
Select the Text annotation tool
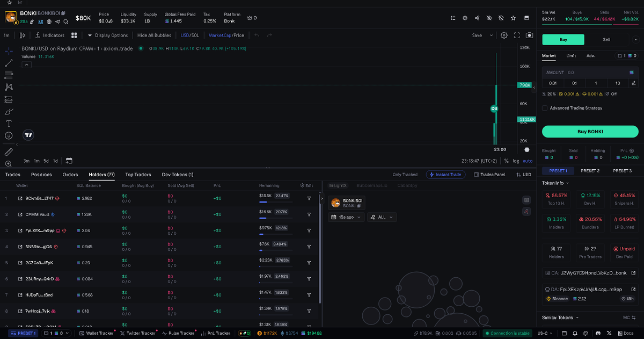point(9,124)
